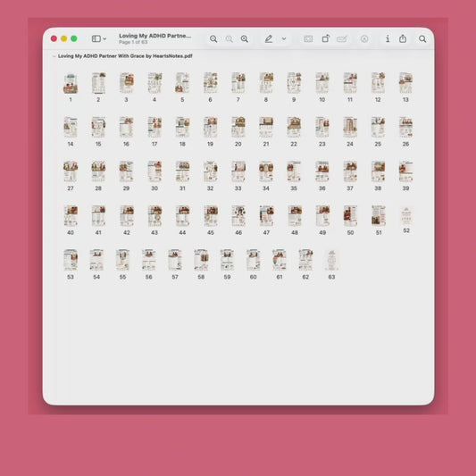Open the search magnifier in toolbar
Screen dimensions: 476x476
422,39
